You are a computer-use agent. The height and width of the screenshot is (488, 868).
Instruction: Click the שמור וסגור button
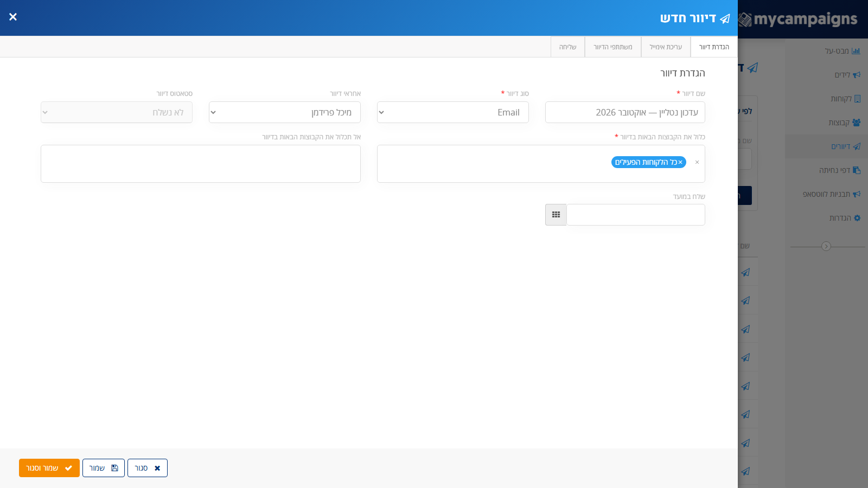(x=49, y=468)
